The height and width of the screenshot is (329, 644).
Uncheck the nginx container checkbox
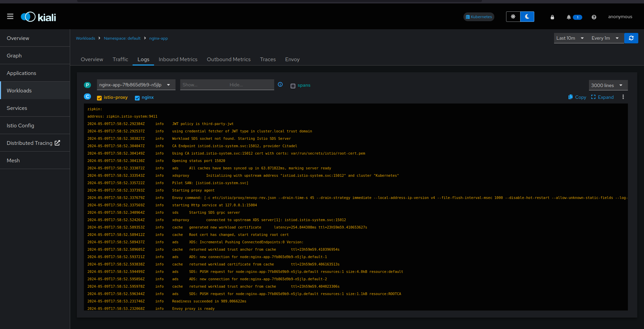137,98
